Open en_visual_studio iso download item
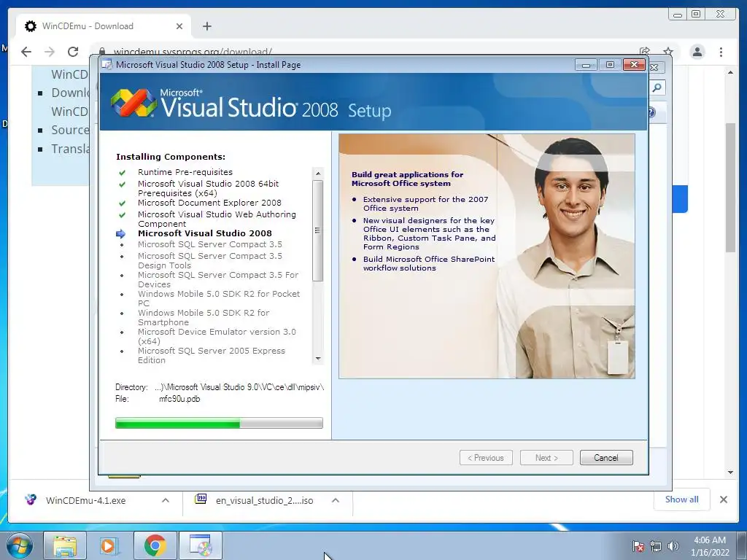This screenshot has width=747, height=560. click(x=255, y=500)
